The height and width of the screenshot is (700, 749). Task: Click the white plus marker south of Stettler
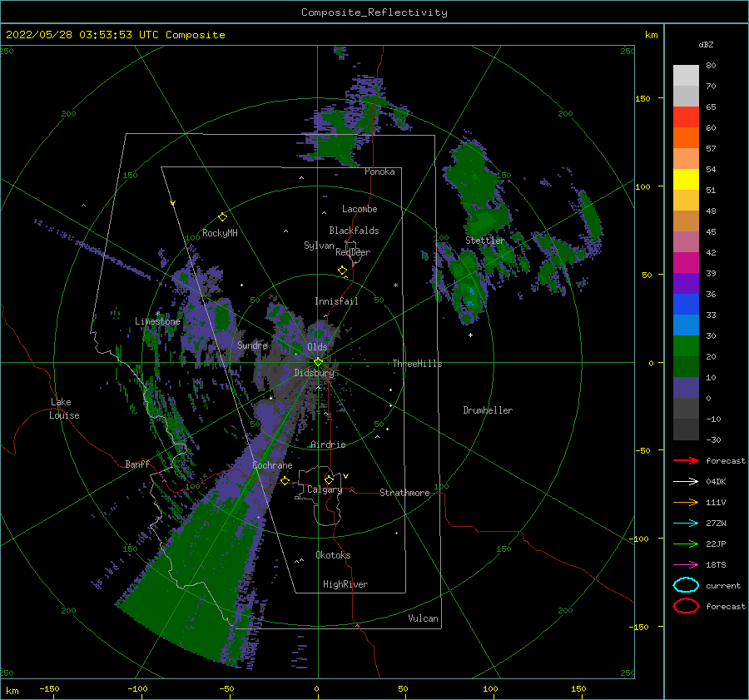pos(470,335)
